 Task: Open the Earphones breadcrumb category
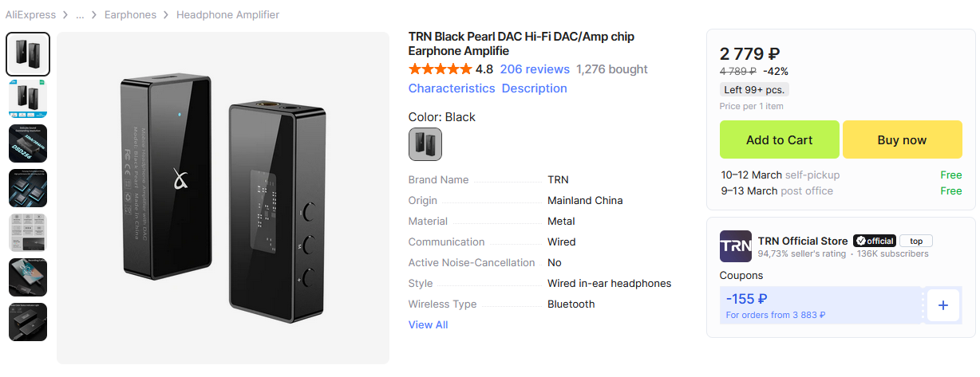click(x=130, y=15)
